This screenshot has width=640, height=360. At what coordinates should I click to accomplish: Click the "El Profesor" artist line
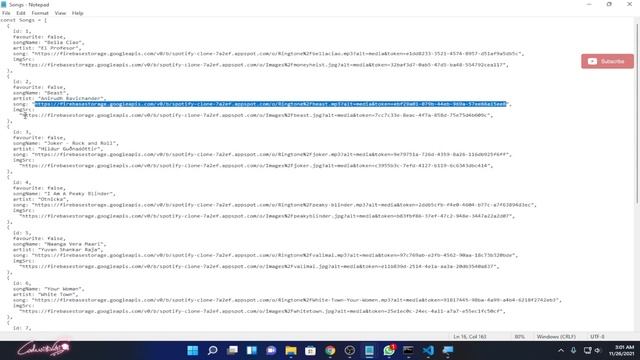coord(47,48)
